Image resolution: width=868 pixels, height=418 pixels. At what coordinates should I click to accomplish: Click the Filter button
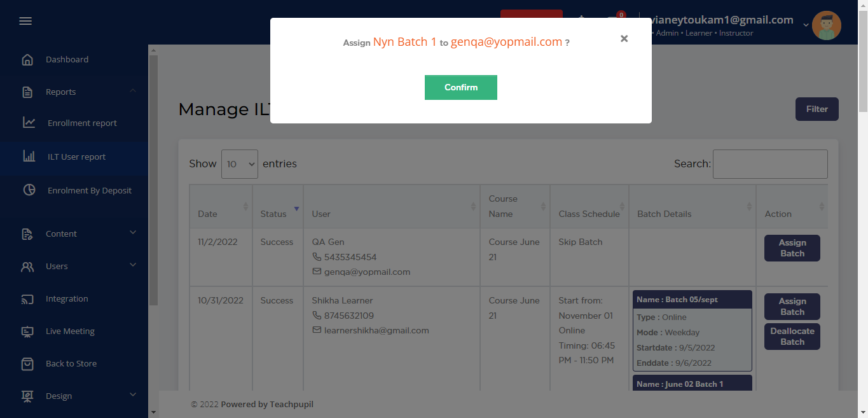click(x=816, y=109)
